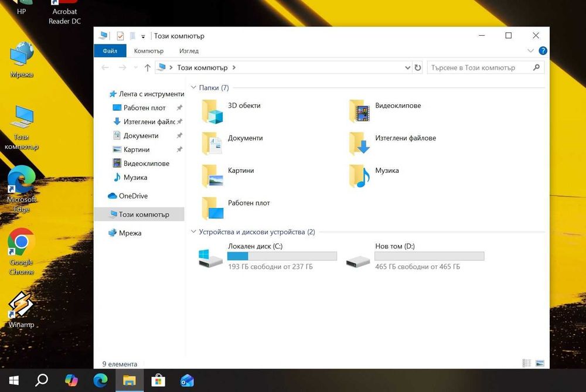
Task: Select the Този компютър desktop icon
Action: pyautogui.click(x=22, y=127)
